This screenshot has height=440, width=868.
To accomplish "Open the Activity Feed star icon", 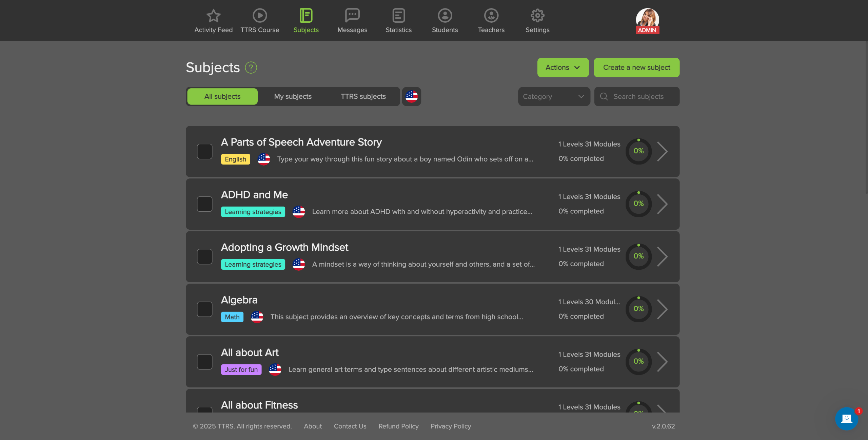I will [213, 16].
